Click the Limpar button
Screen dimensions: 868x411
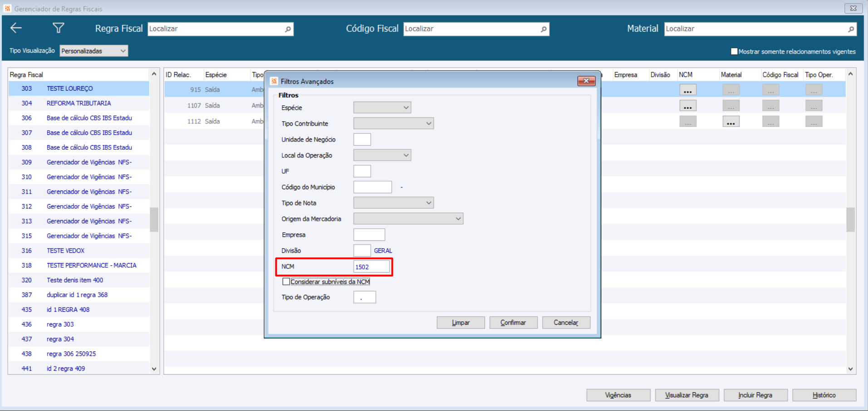click(461, 323)
